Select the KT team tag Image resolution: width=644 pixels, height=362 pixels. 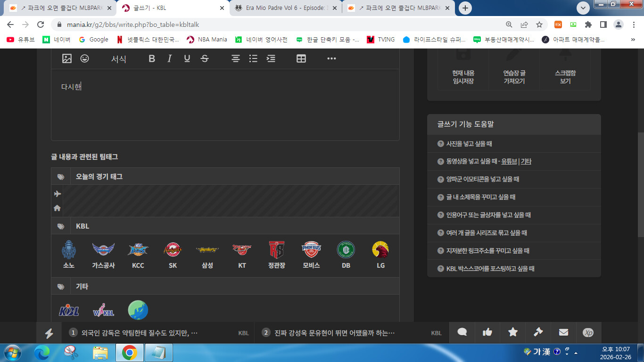tap(242, 255)
